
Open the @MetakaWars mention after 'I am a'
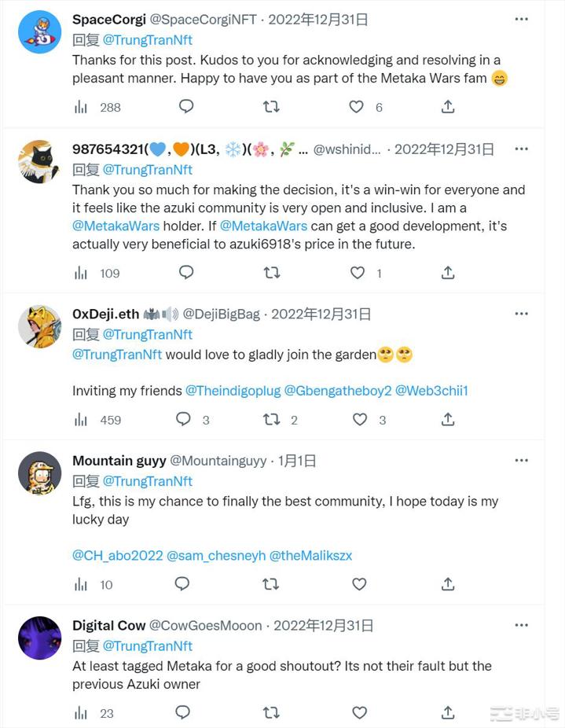(116, 226)
